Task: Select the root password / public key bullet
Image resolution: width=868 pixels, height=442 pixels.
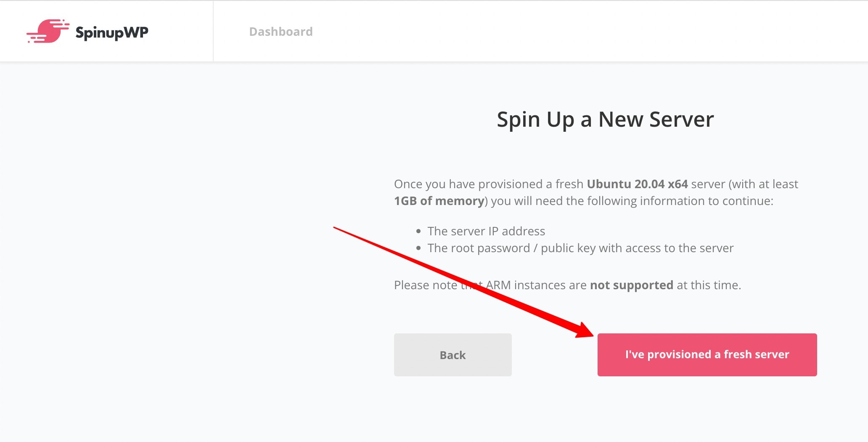Action: point(581,248)
